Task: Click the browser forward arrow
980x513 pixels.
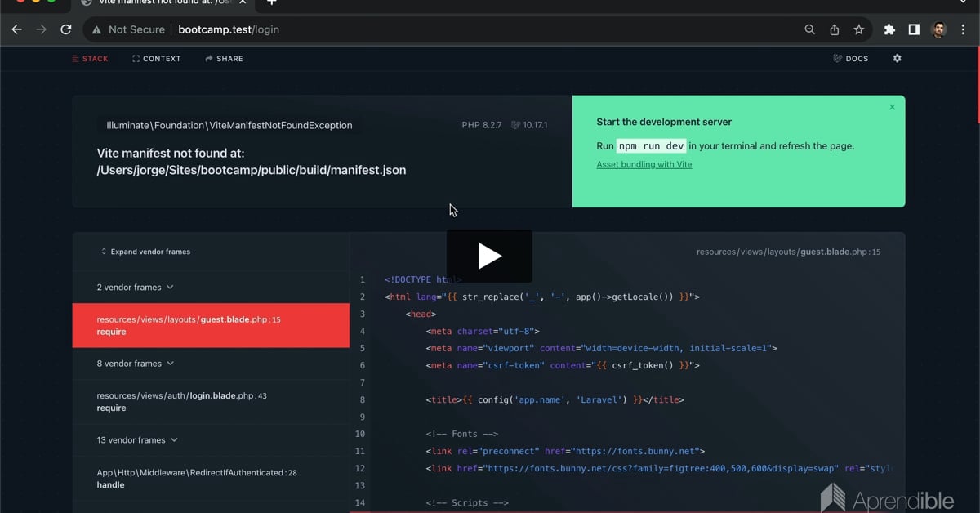Action: click(x=41, y=29)
